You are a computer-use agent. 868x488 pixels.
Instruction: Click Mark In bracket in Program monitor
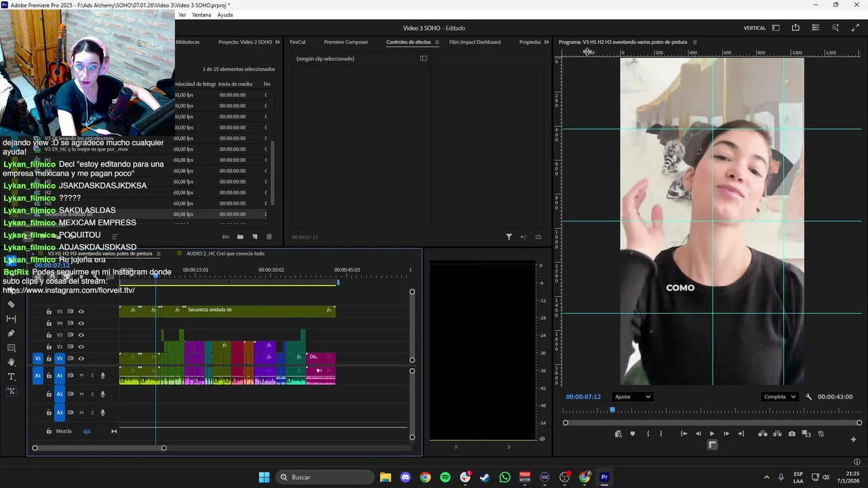[x=648, y=434]
